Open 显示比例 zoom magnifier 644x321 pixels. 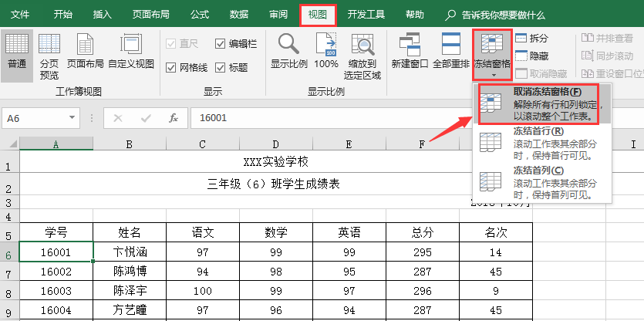point(289,52)
